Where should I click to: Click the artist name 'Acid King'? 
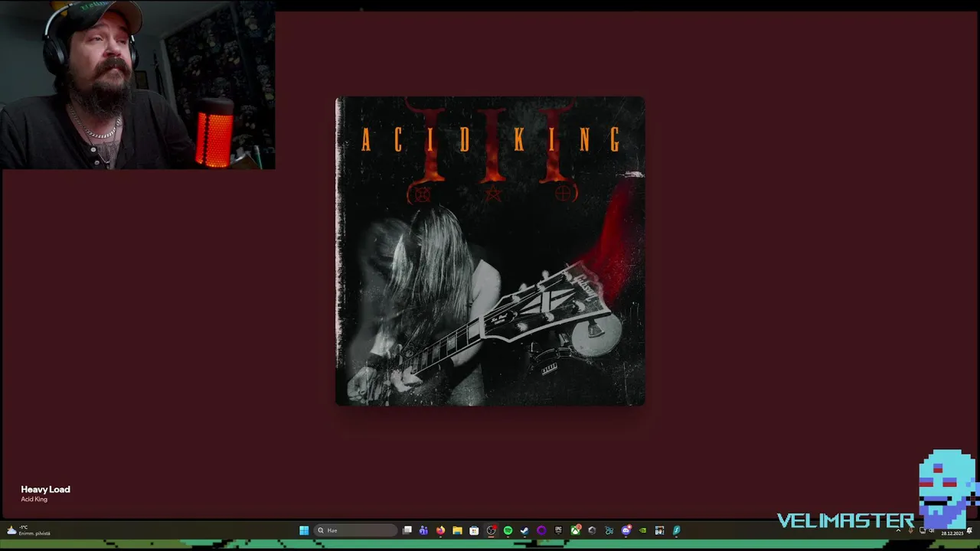(x=34, y=499)
